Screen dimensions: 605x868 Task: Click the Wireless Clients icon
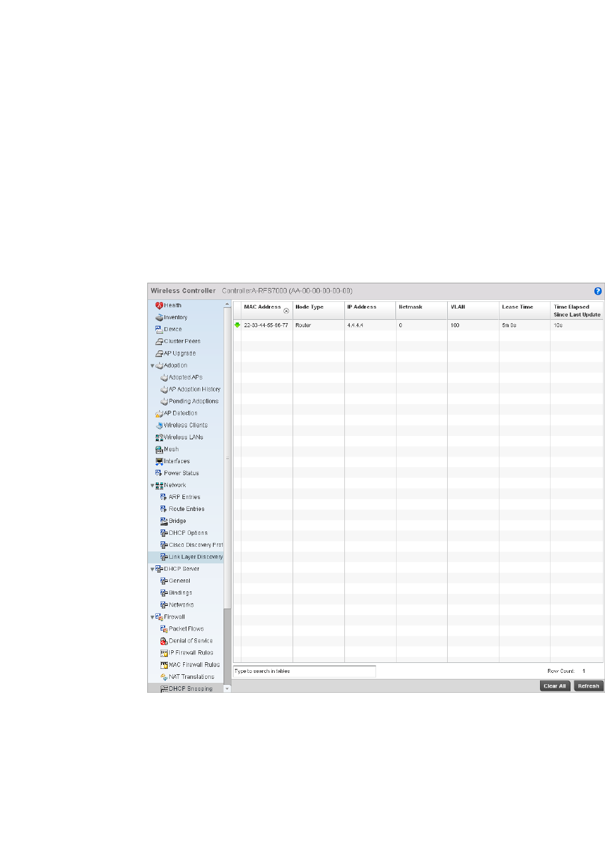click(159, 425)
